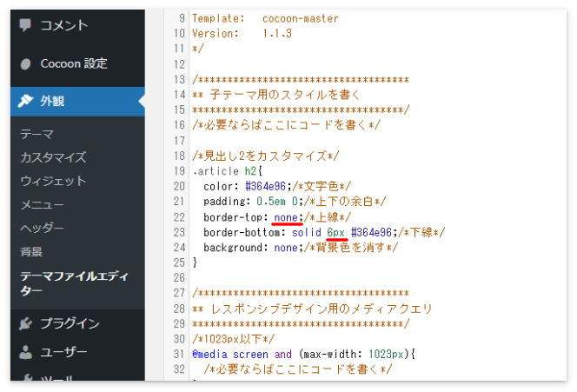Click the border-top none value

pyautogui.click(x=286, y=217)
